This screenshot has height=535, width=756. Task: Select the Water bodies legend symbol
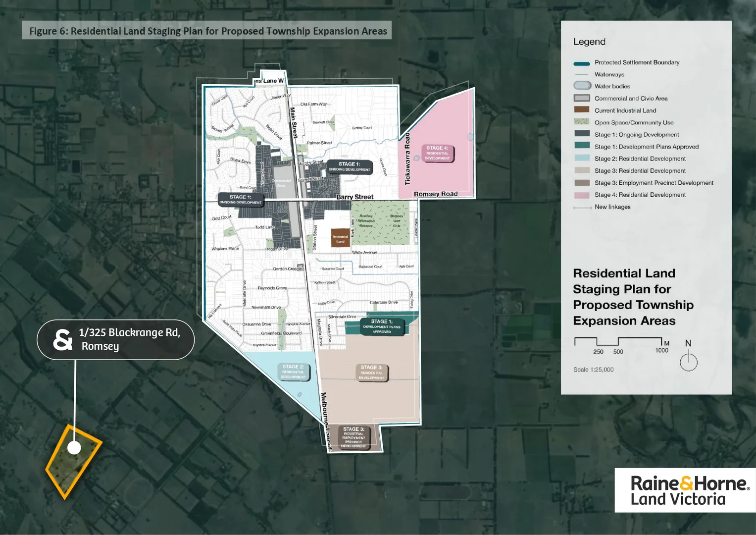[x=582, y=86]
